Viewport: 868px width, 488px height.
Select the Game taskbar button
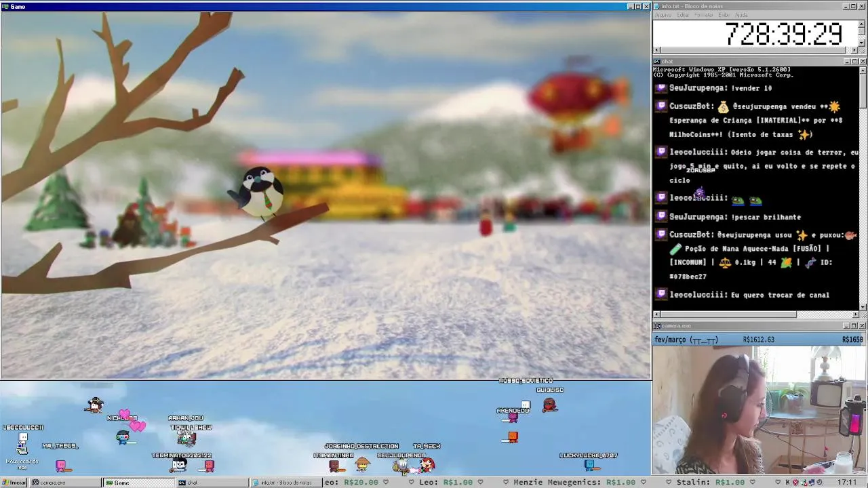click(138, 483)
